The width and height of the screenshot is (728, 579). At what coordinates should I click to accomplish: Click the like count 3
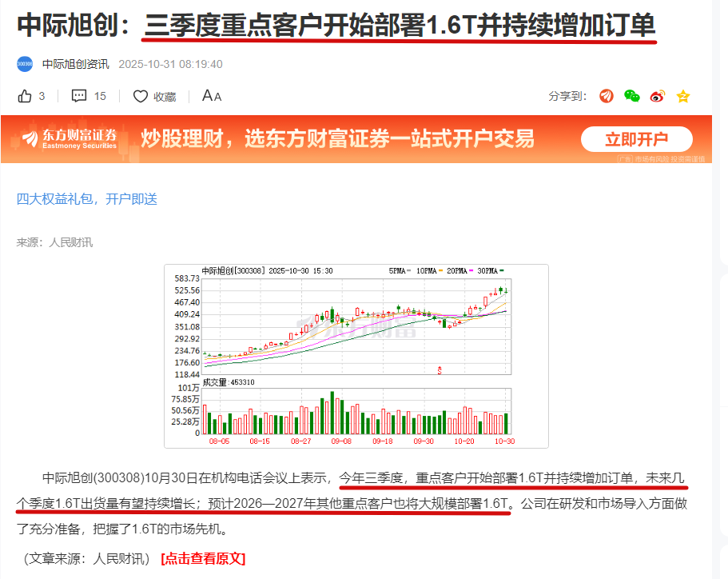tap(42, 96)
